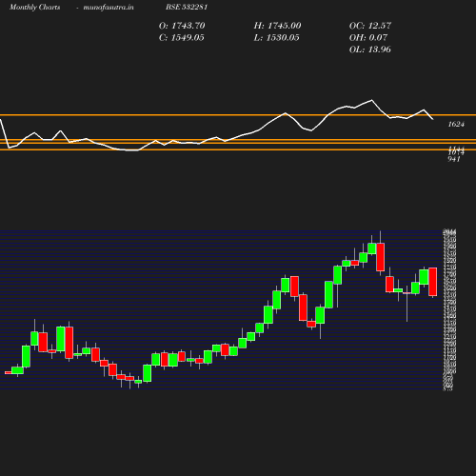Click the '941' price level label
The height and width of the screenshot is (476, 476).
click(x=454, y=159)
